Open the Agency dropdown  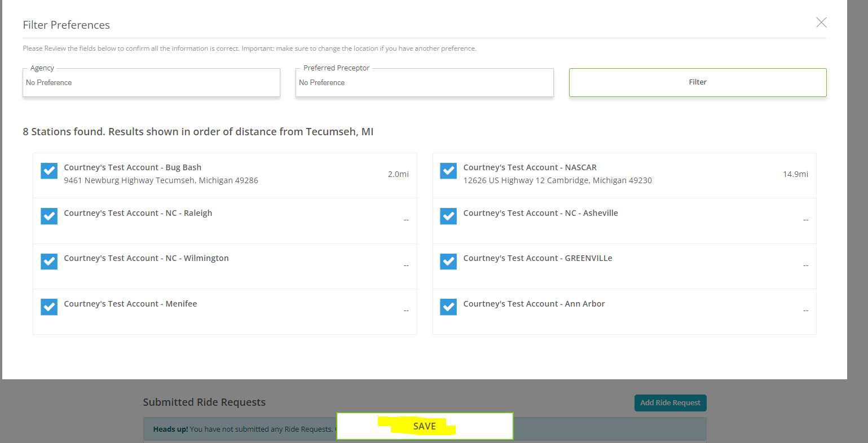click(151, 83)
